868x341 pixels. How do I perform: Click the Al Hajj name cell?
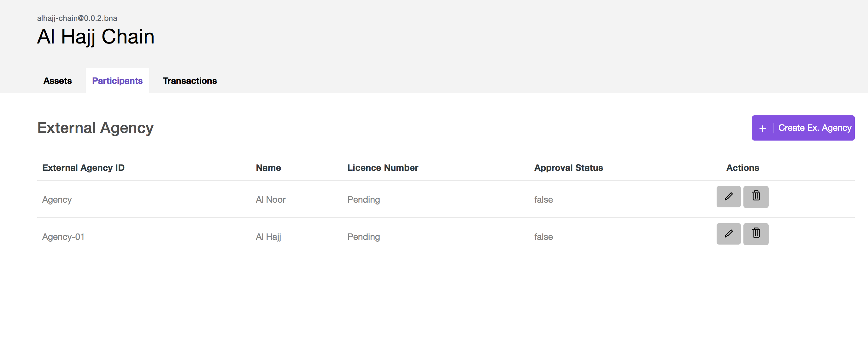[268, 237]
